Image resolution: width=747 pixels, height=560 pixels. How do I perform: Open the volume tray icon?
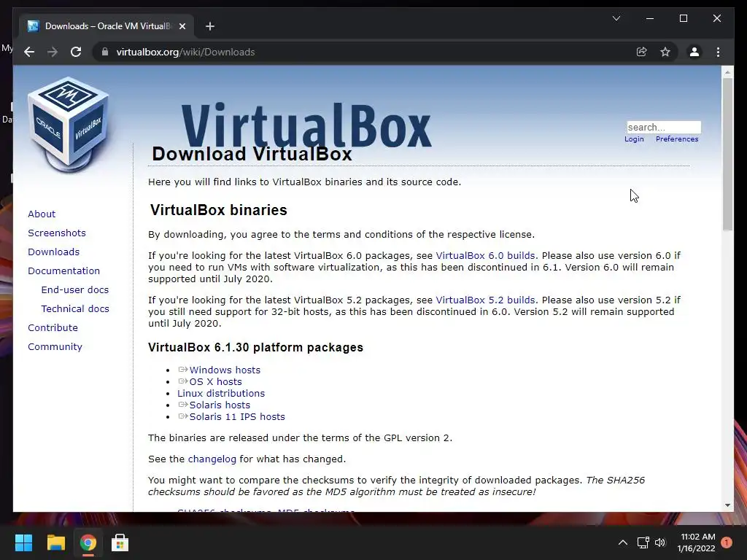coord(660,542)
